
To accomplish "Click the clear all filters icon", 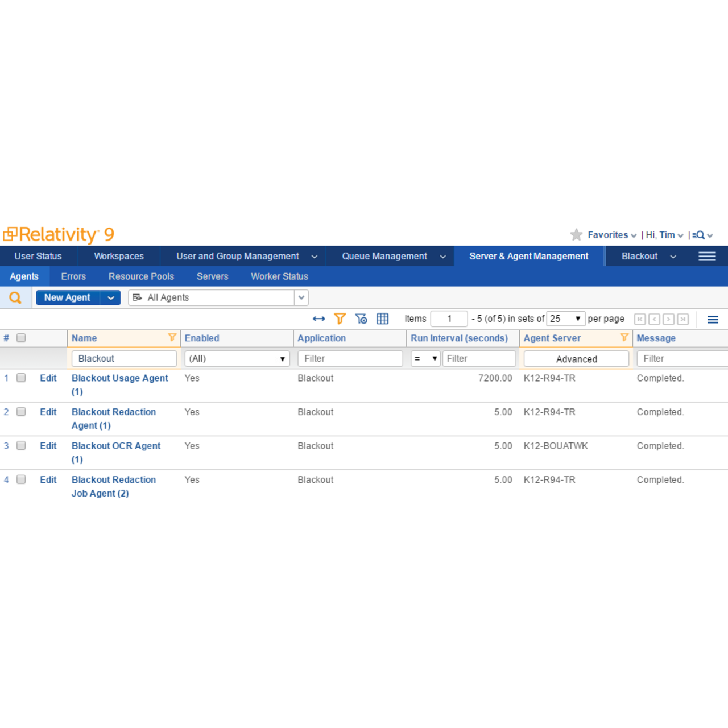I will [361, 318].
